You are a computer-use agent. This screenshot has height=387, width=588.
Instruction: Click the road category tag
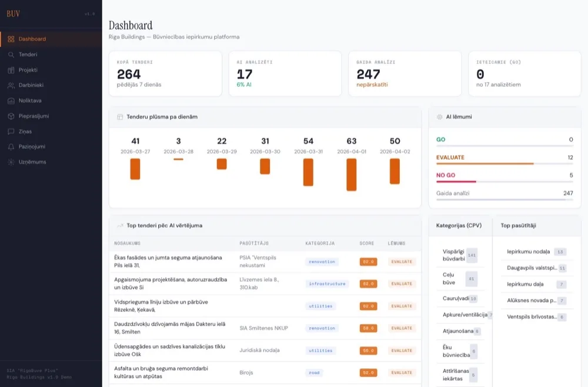pyautogui.click(x=314, y=373)
